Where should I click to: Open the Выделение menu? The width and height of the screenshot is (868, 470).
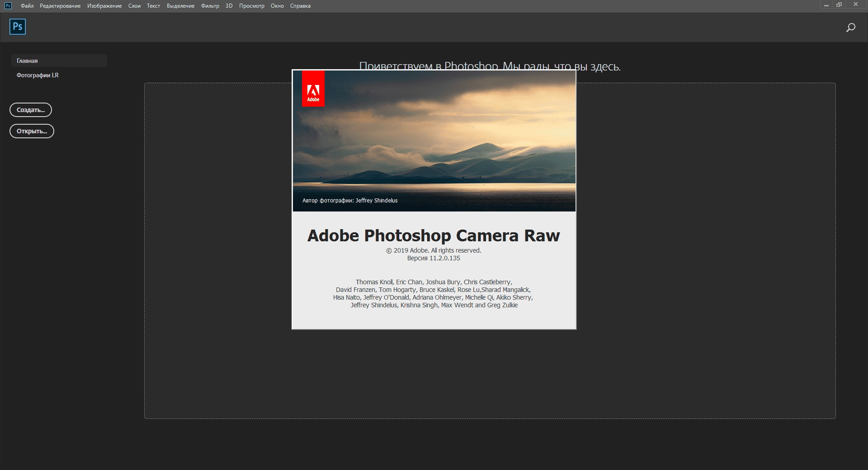pos(180,6)
